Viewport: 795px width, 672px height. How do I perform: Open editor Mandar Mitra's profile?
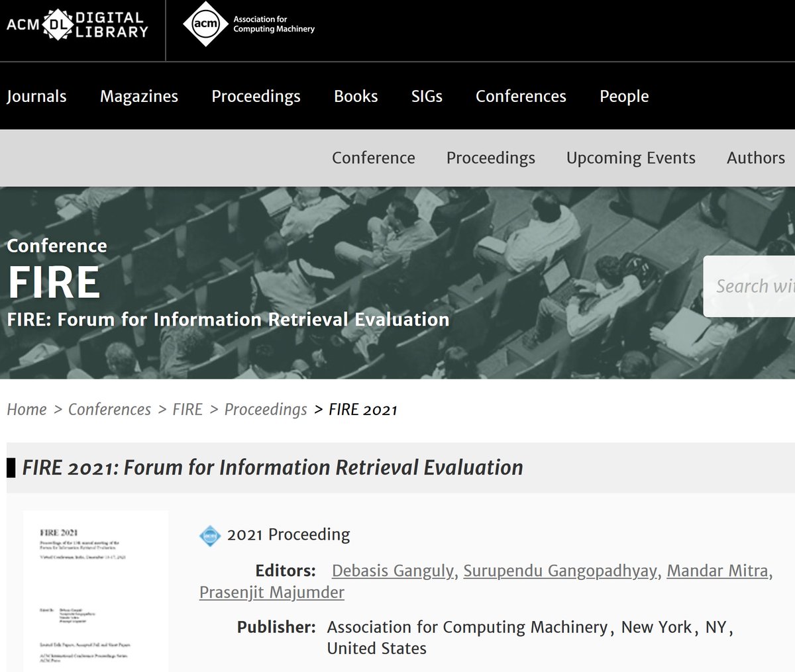(717, 571)
